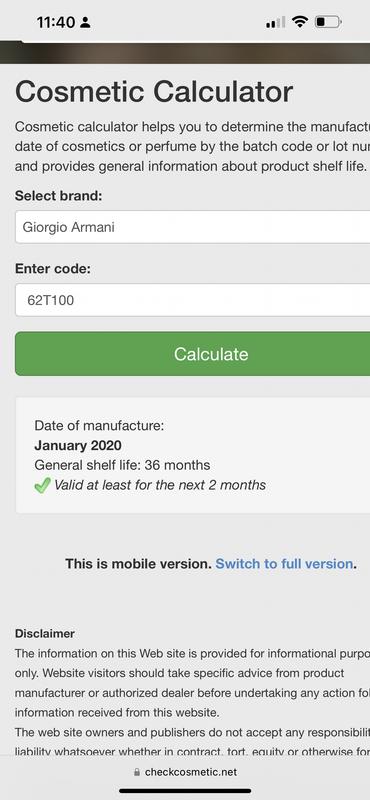Tap the Enter code label
The image size is (370, 800).
[53, 269]
